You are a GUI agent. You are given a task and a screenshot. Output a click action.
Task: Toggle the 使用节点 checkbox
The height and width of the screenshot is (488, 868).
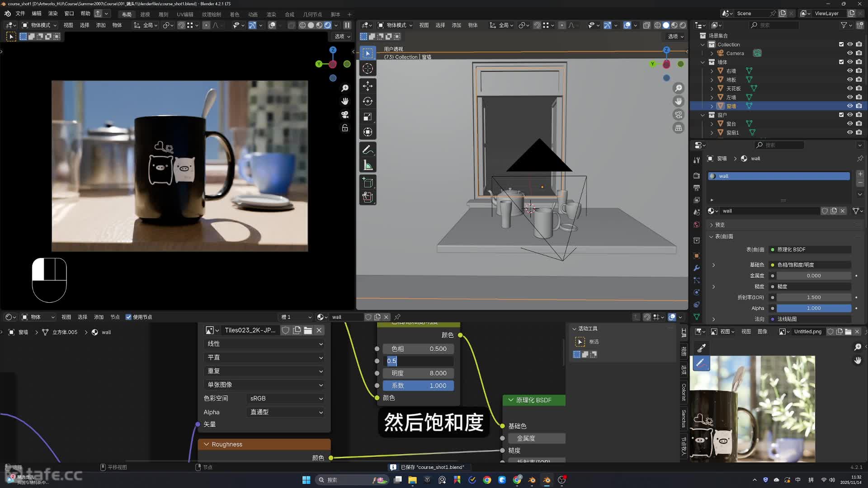coord(128,317)
